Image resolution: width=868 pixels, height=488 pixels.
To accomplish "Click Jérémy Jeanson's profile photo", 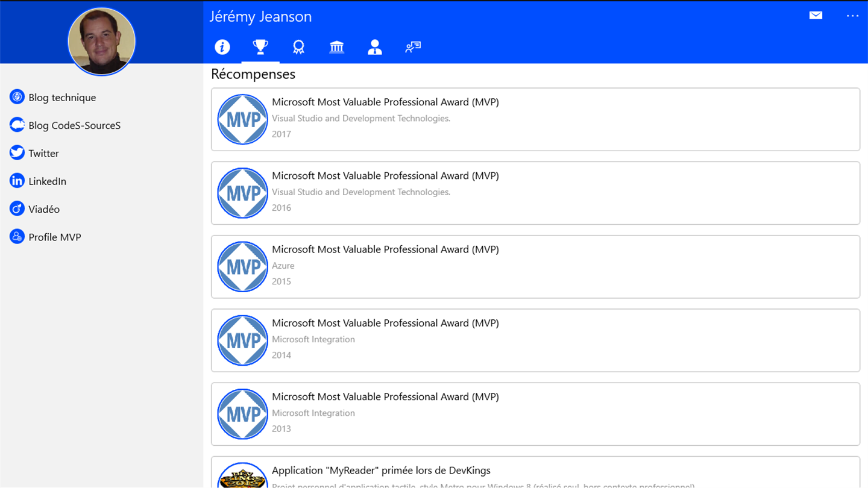I will [101, 42].
